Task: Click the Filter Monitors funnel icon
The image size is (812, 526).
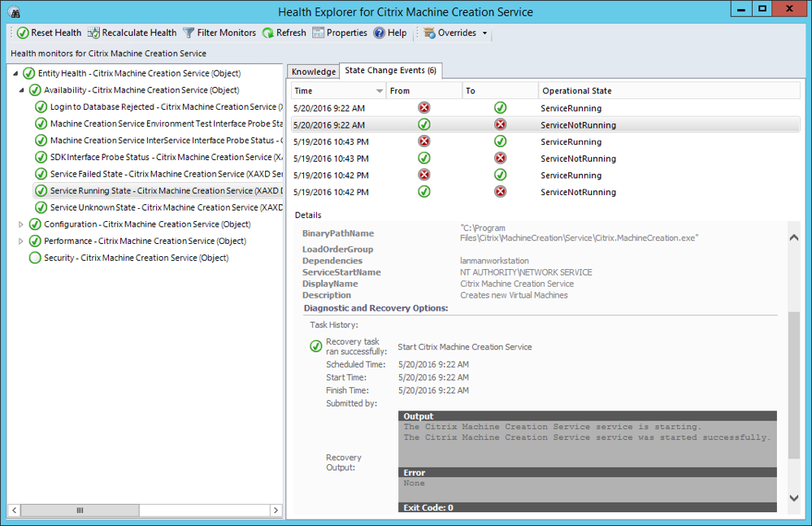Action: (189, 33)
